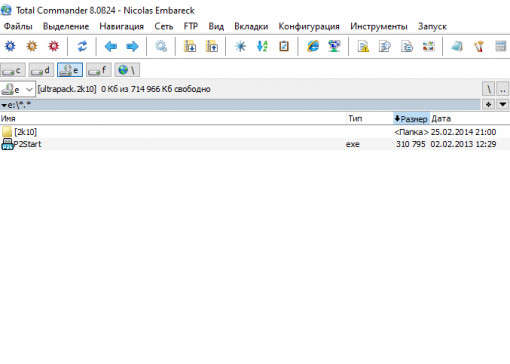Click the exe type cell
Screen dimensions: 510x364
[x=353, y=144]
